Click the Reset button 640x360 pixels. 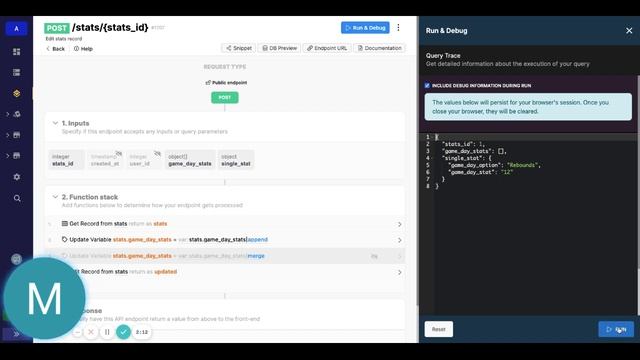[x=439, y=329]
